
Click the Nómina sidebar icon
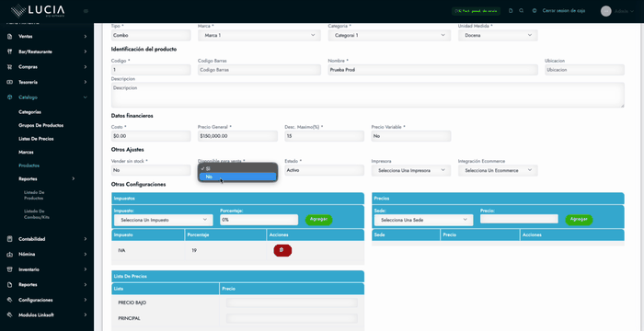tap(10, 254)
